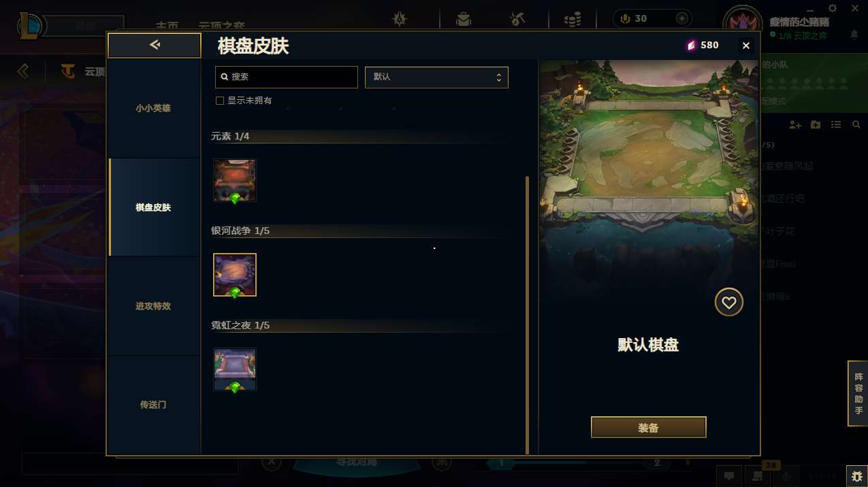Open the 阵容助手 side button
868x487 pixels.
[x=858, y=394]
